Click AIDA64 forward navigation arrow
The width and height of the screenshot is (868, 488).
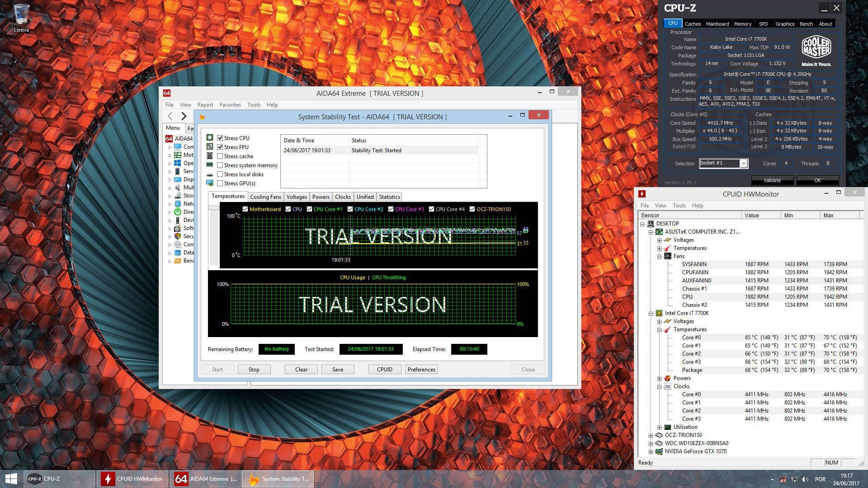184,117
